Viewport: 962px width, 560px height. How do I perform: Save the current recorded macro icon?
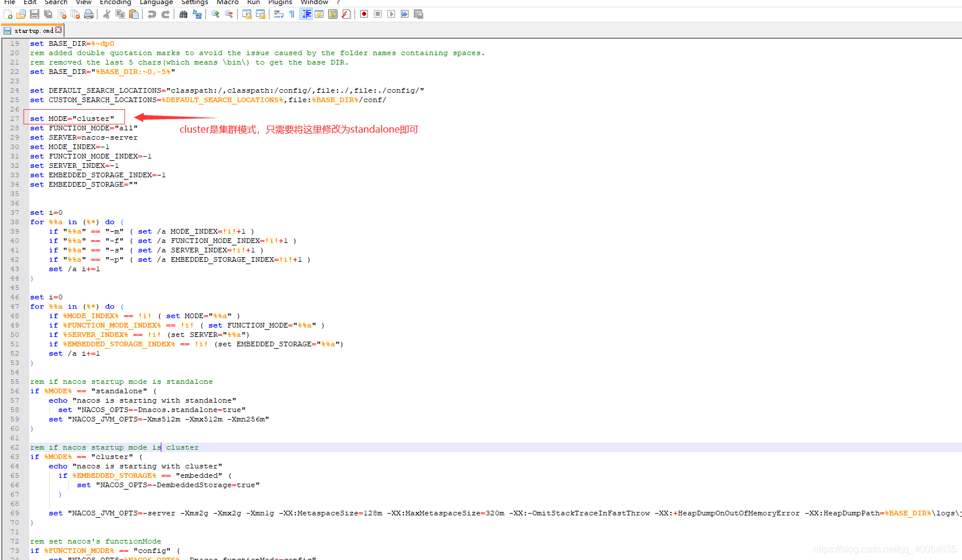pos(418,14)
